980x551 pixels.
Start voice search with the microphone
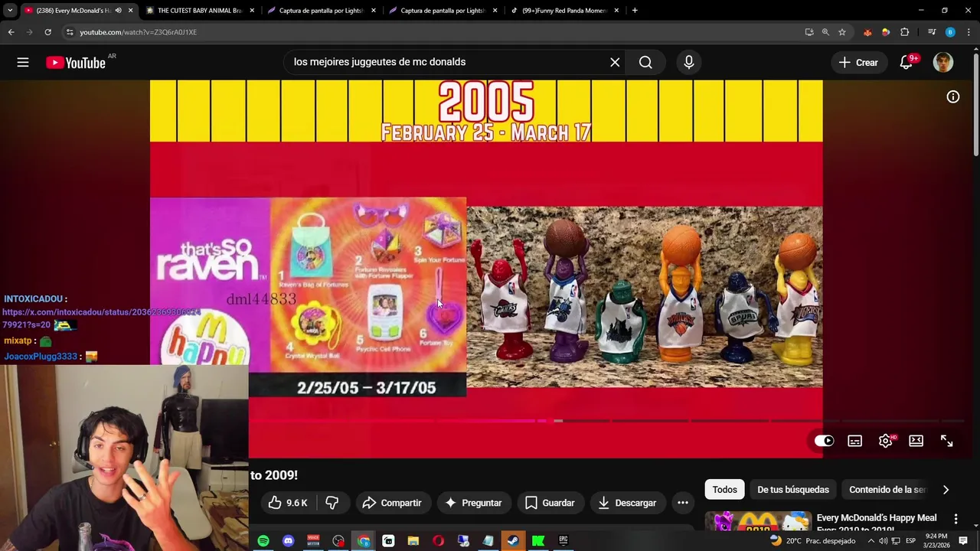tap(688, 63)
